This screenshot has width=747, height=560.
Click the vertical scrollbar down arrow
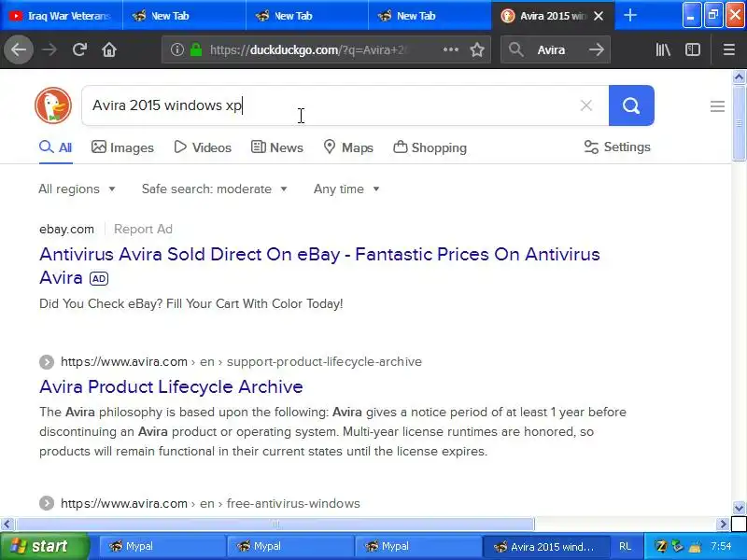[x=739, y=508]
